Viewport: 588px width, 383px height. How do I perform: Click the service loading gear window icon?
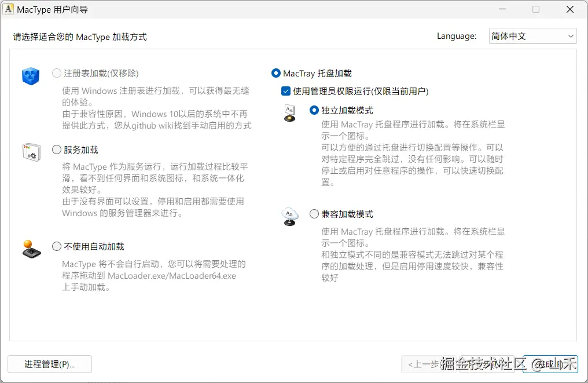[x=31, y=152]
